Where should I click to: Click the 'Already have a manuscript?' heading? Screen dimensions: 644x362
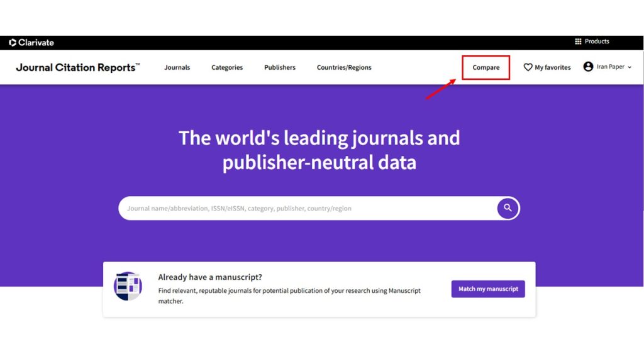210,277
